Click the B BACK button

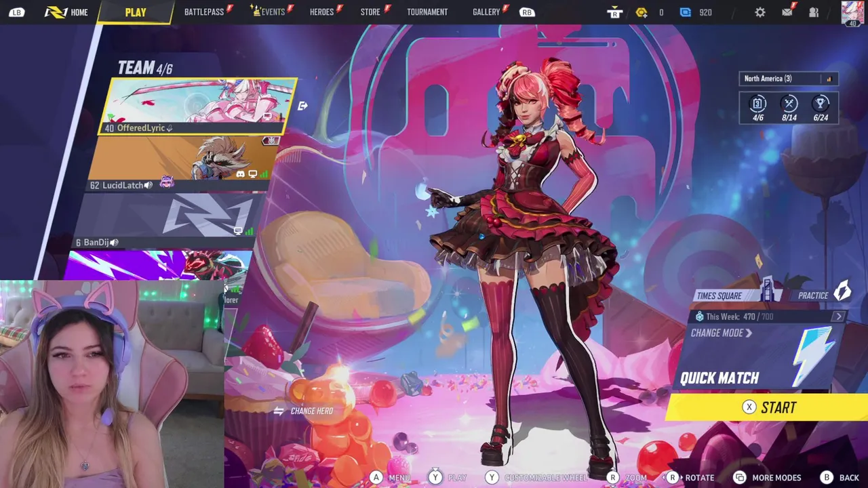tap(840, 478)
